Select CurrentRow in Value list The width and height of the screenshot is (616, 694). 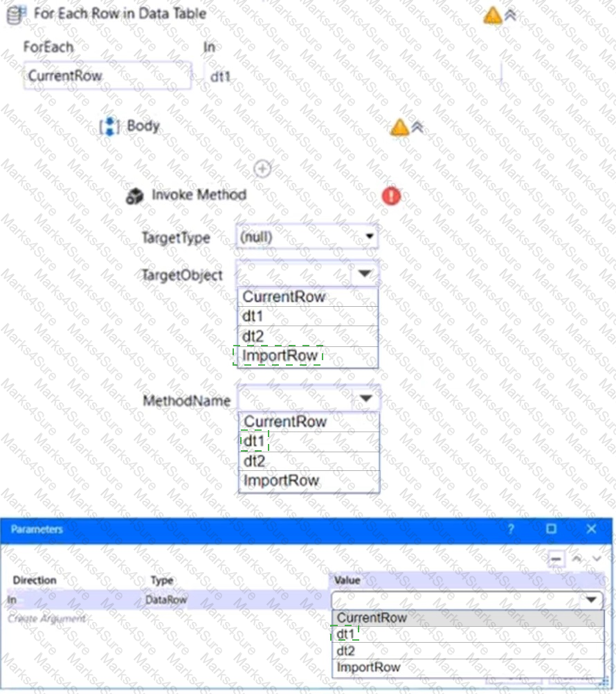click(468, 618)
